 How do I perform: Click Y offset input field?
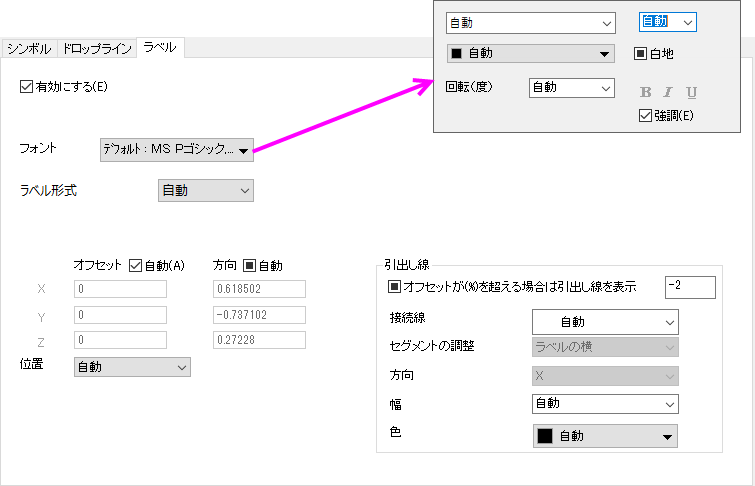click(120, 315)
